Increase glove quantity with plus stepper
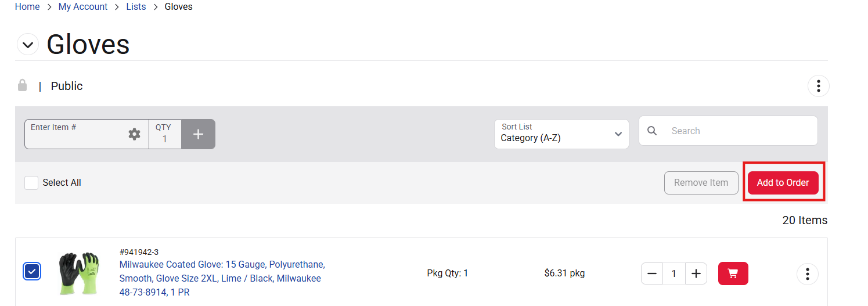This screenshot has width=868, height=306. [x=696, y=273]
